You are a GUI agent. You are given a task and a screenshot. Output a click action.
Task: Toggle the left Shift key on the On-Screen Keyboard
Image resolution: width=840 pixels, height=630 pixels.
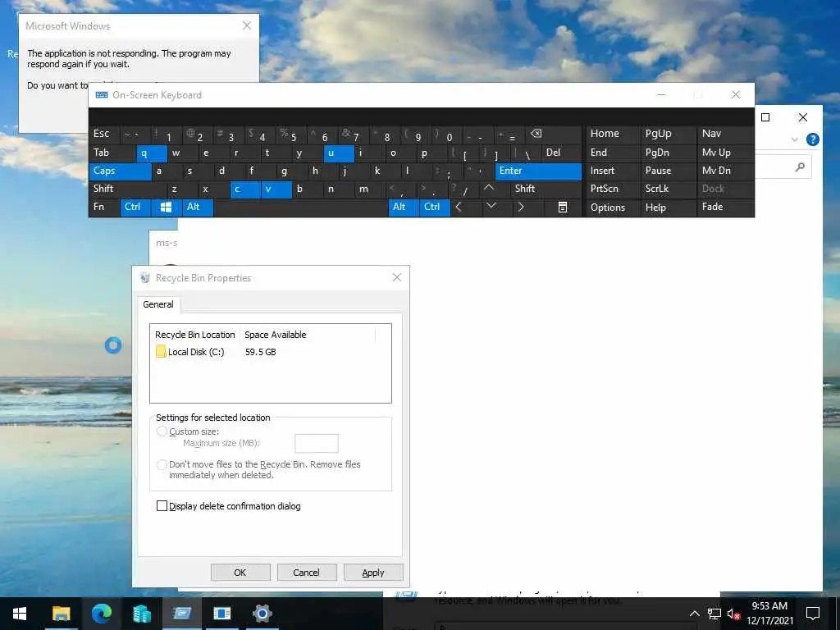128,189
